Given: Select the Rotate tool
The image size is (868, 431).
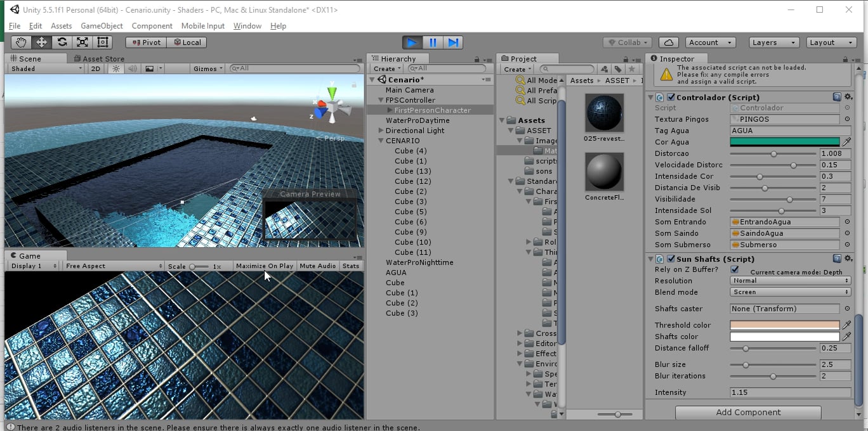Looking at the screenshot, I should (62, 42).
